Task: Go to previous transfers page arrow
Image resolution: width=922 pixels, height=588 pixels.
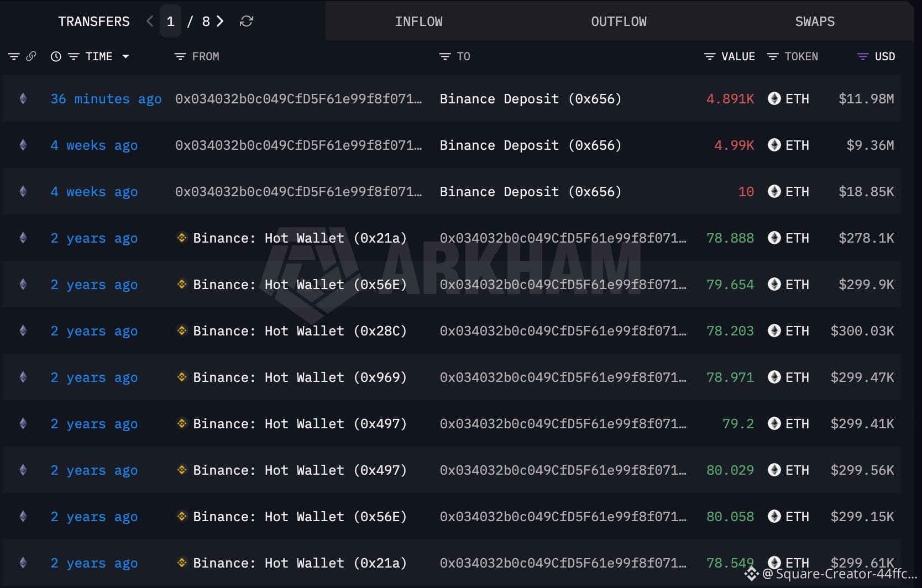Action: [150, 21]
